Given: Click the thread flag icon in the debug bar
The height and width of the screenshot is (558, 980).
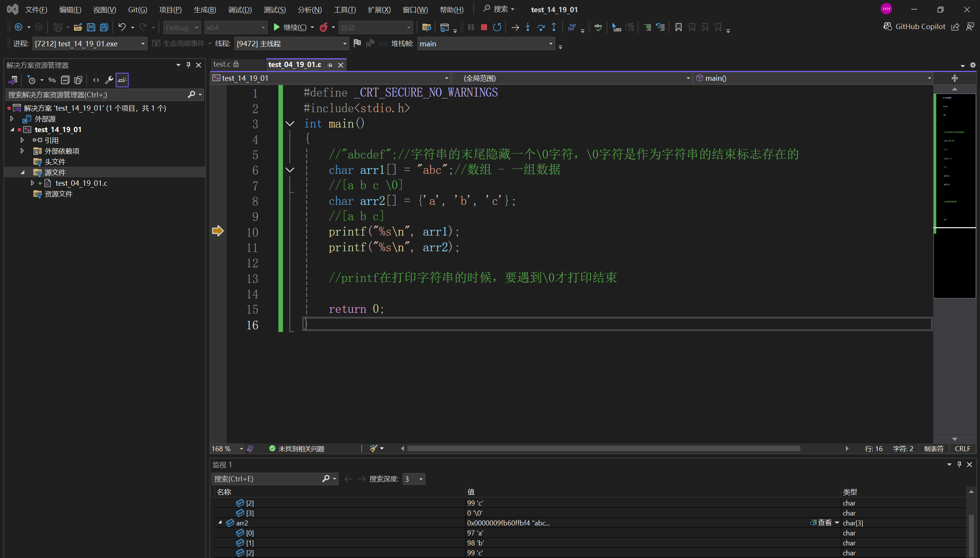Looking at the screenshot, I should [x=357, y=43].
